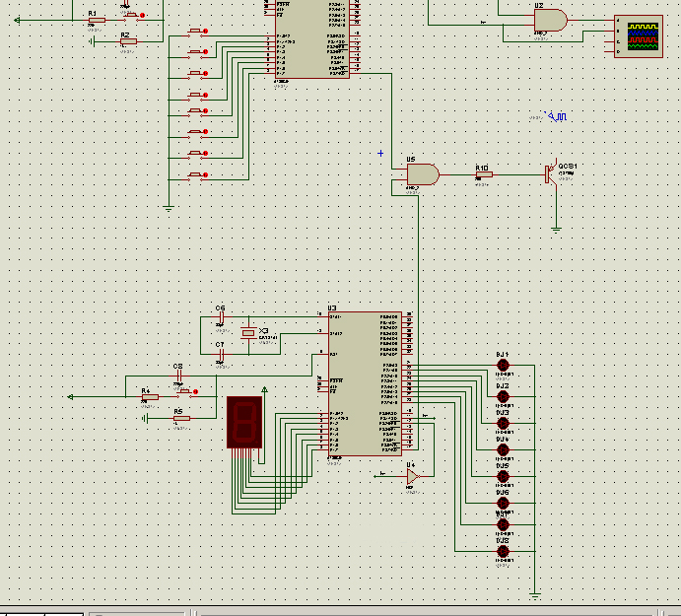681x616 pixels.
Task: Select ground symbol left of R2
Action: click(92, 41)
